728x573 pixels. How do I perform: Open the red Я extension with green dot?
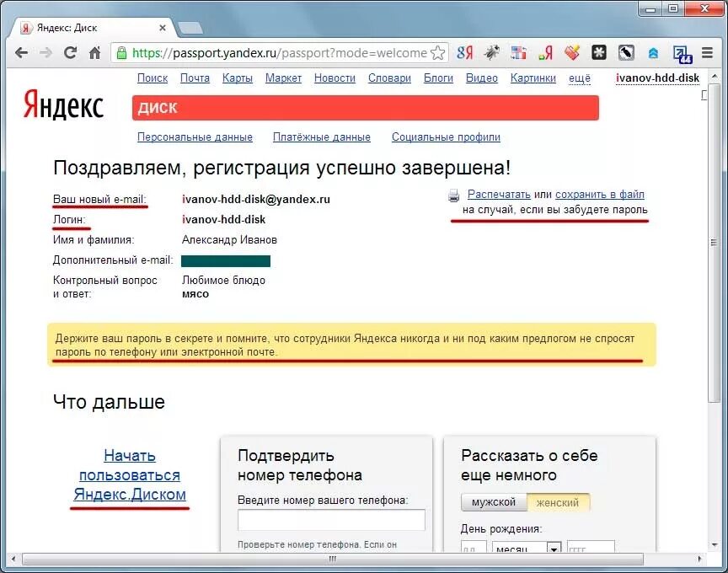[x=545, y=53]
